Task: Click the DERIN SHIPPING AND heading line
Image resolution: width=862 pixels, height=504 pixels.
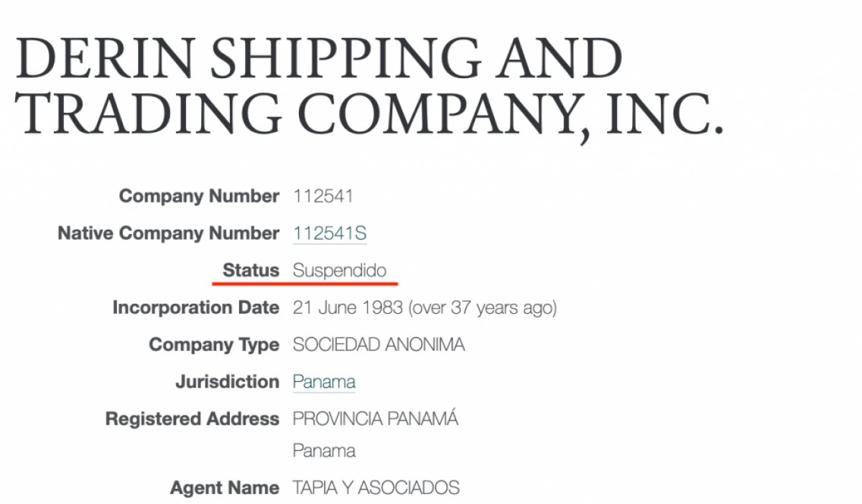Action: click(x=318, y=59)
